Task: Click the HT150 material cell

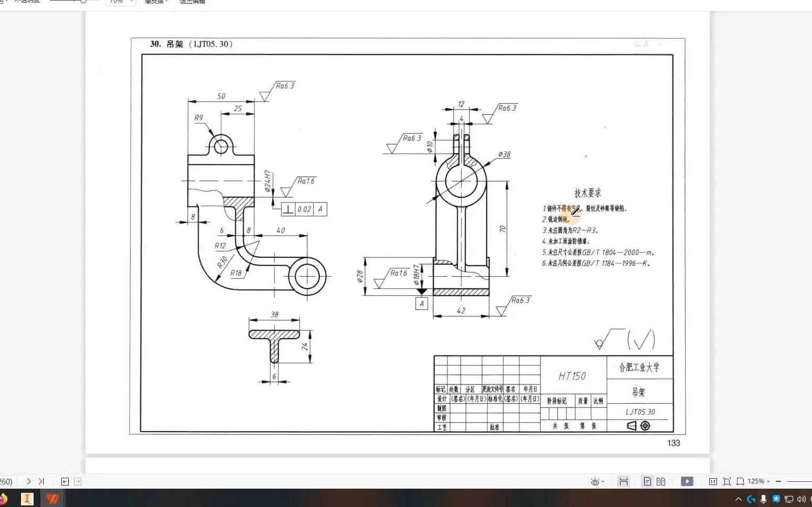Action: coord(572,376)
